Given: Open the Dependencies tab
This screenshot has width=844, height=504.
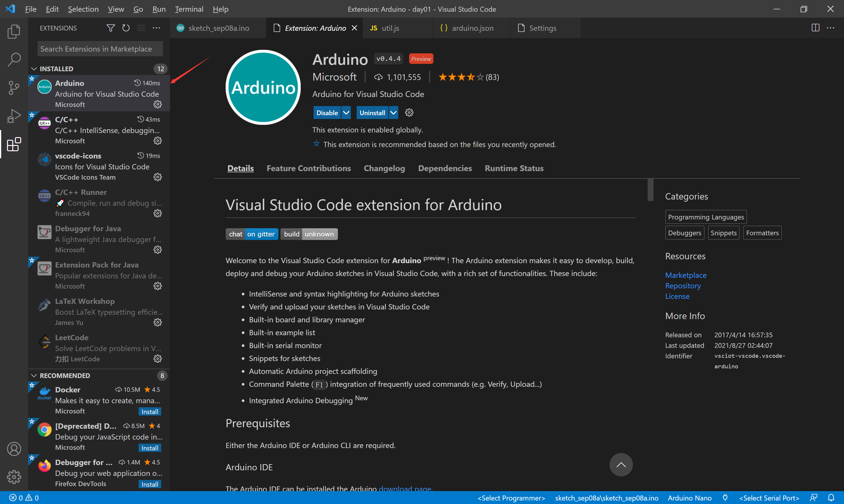Looking at the screenshot, I should click(445, 168).
